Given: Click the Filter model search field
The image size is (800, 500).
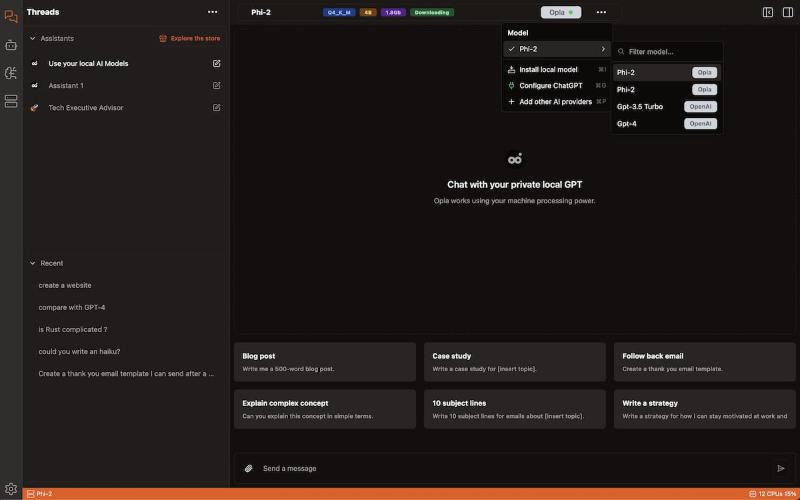Looking at the screenshot, I should coord(670,51).
